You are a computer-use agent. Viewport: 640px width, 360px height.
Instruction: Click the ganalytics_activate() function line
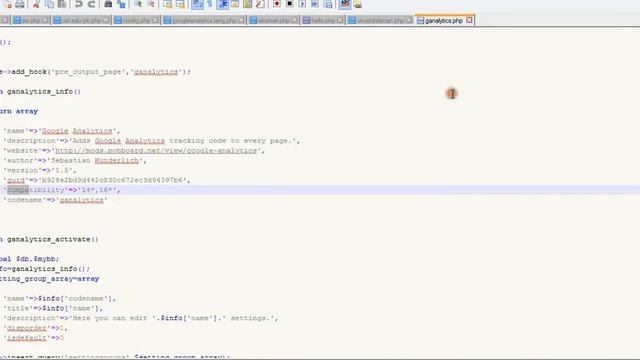[49, 239]
